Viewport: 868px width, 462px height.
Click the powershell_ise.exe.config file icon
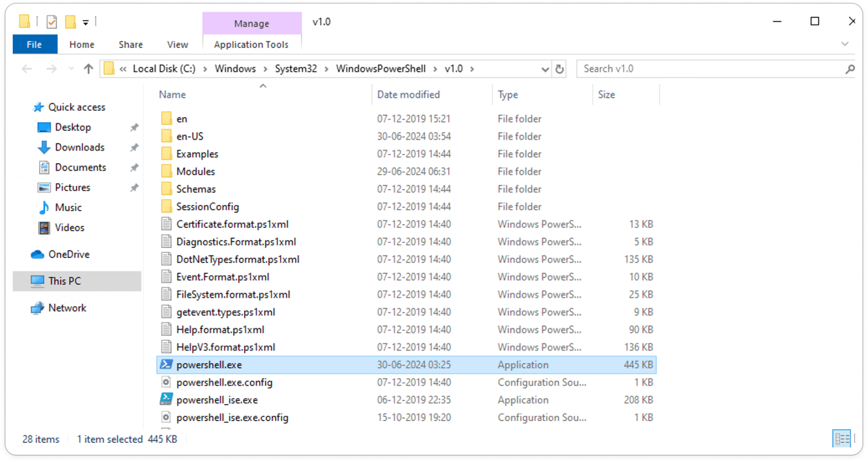[166, 417]
